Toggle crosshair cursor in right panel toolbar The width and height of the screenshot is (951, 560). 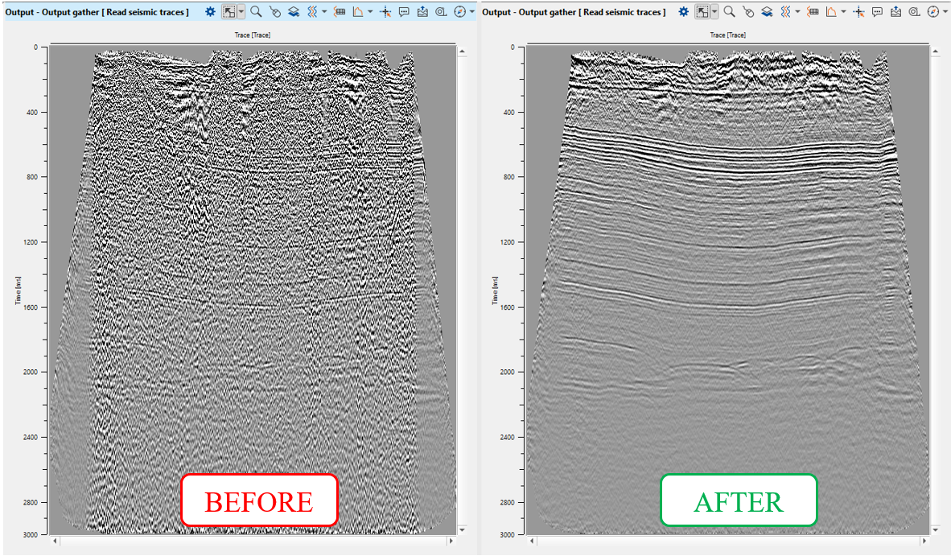tap(858, 12)
